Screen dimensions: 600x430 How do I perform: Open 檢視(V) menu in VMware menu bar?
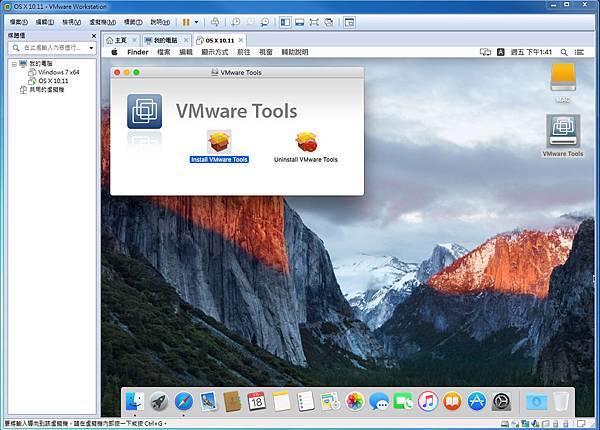(x=72, y=22)
